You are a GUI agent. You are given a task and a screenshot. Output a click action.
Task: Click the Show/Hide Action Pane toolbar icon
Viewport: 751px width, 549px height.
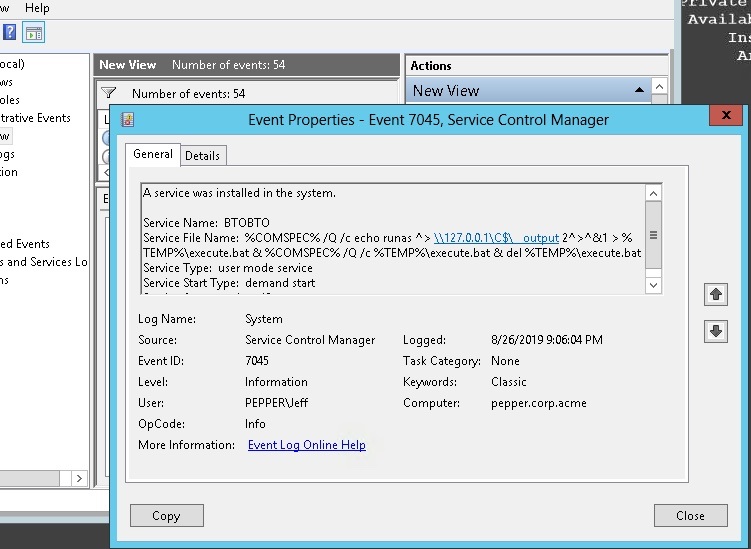point(33,34)
